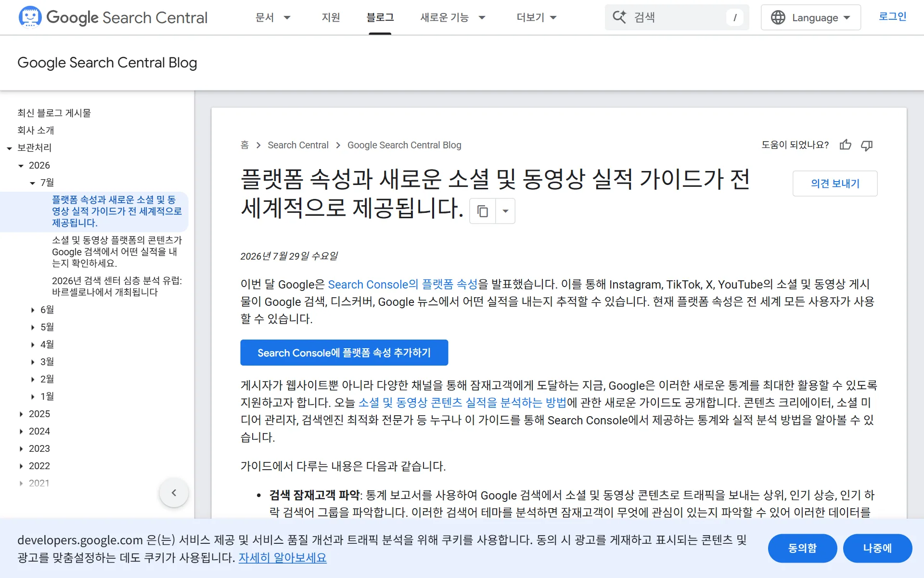Open the 2026년 검색 센터 심층 분석 유럽 post
Viewport: 924px width, 578px height.
[117, 286]
